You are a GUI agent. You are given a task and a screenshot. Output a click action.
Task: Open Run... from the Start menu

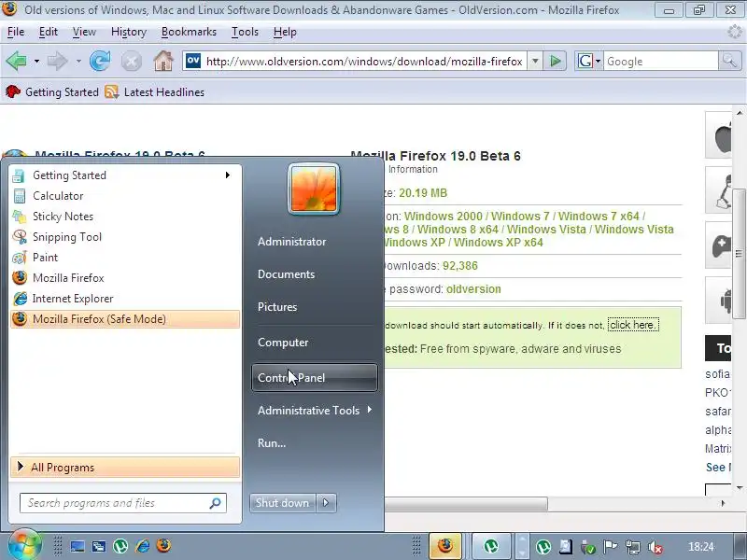coord(315,442)
